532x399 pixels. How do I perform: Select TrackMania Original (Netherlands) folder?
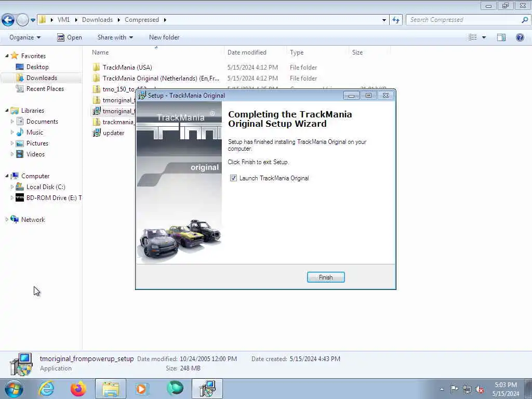click(161, 78)
